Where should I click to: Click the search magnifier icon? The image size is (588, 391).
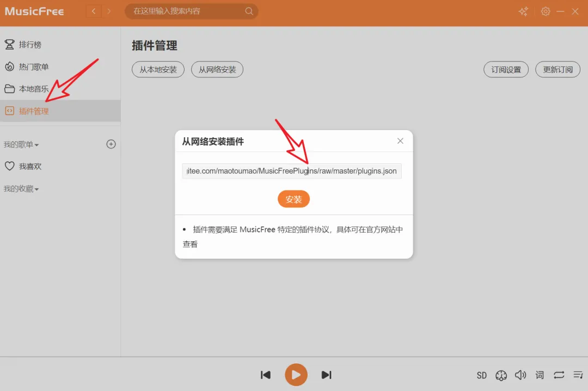249,11
